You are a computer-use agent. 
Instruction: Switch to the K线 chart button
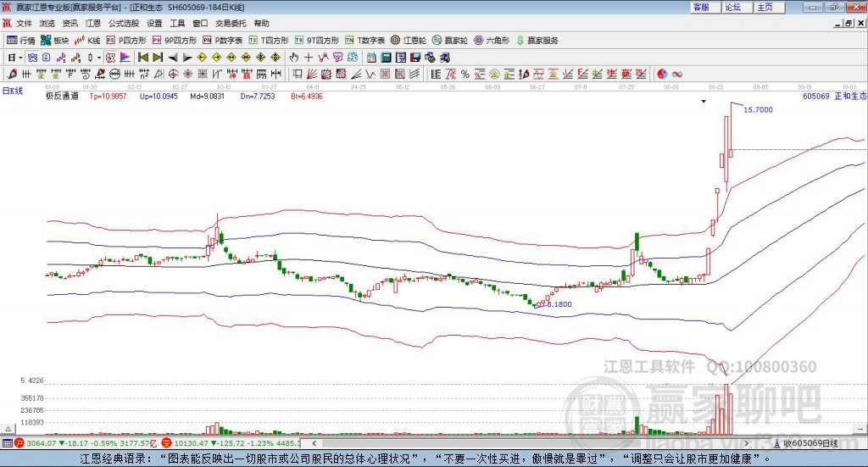click(87, 41)
